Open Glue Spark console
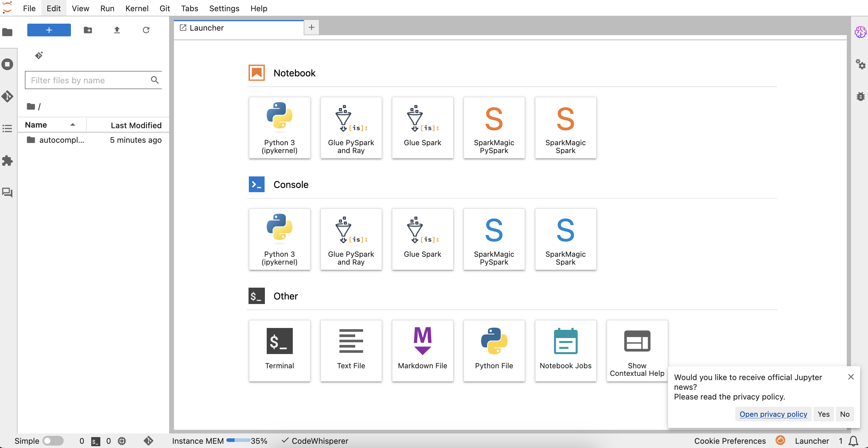 (x=422, y=239)
